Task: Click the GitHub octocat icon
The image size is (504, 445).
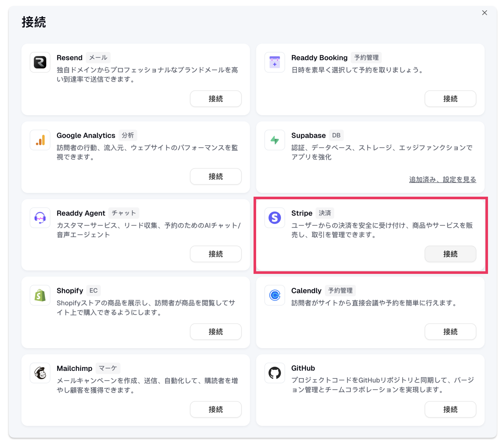Action: pos(275,373)
